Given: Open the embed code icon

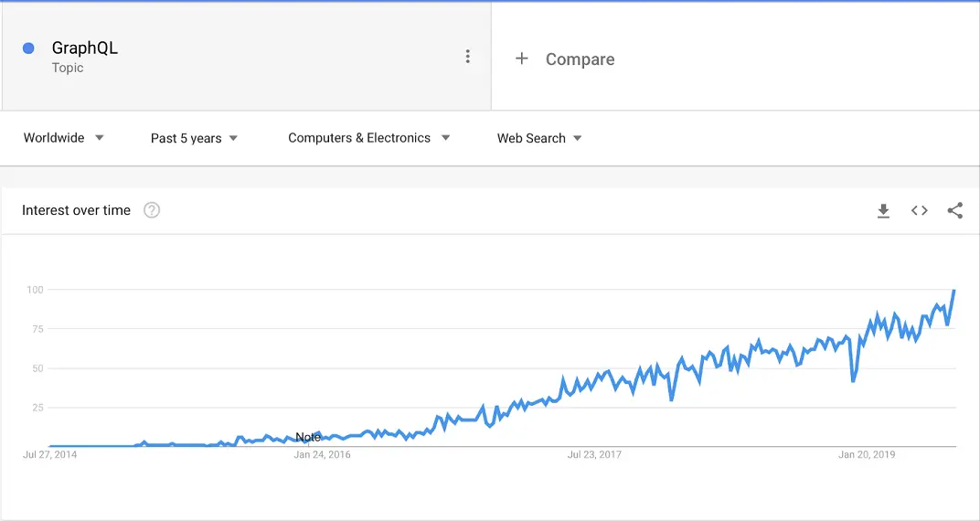Looking at the screenshot, I should click(919, 210).
